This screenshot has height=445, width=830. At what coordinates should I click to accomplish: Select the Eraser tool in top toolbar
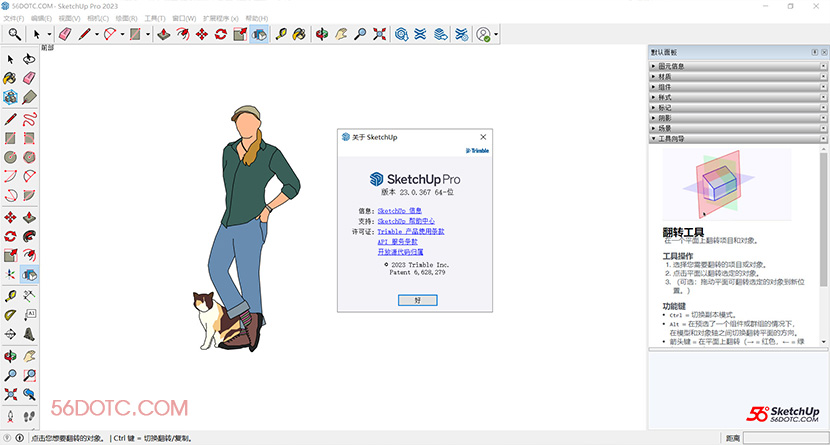coord(65,34)
